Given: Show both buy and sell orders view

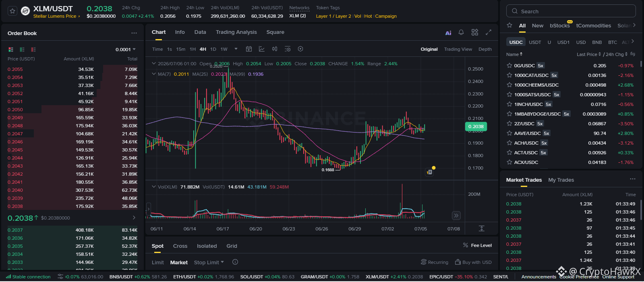Looking at the screenshot, I should pyautogui.click(x=11, y=50).
